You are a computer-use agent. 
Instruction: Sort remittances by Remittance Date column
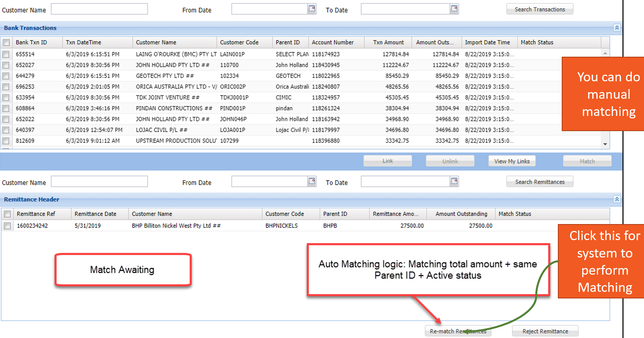95,214
